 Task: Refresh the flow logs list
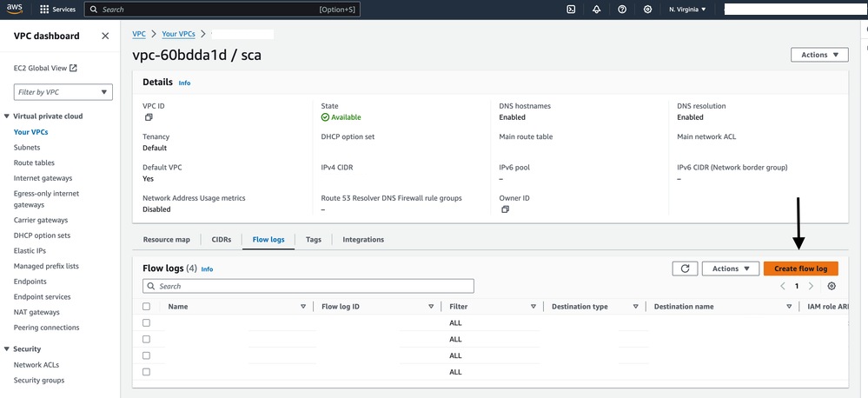pos(685,269)
